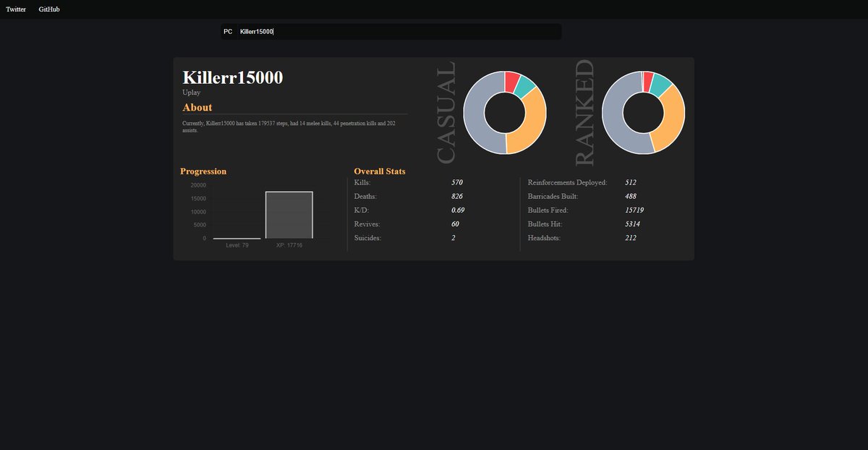Screen dimensions: 868x450
Task: Click the vertical CASUAL chart label
Action: click(446, 112)
